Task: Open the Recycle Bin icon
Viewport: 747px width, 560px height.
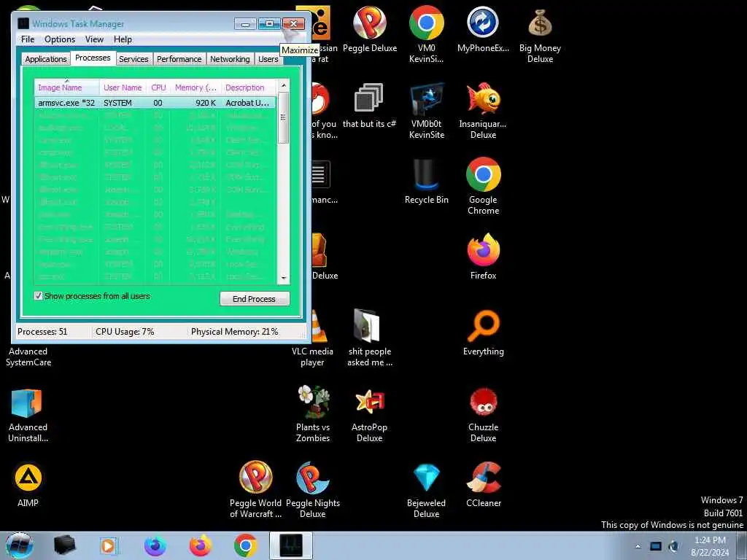Action: [x=426, y=181]
